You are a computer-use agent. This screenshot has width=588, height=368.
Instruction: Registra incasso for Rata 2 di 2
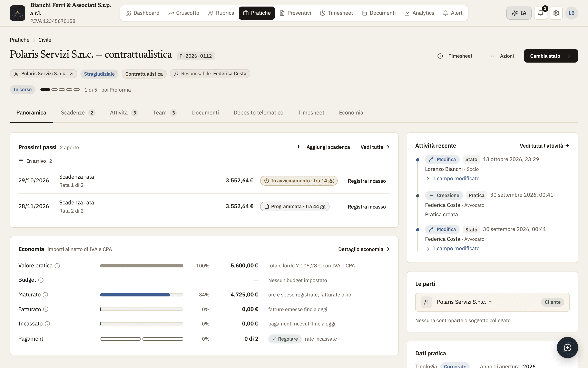(367, 207)
